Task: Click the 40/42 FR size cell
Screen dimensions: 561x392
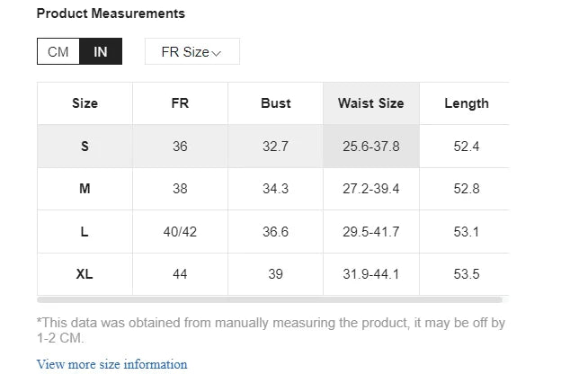Action: (x=180, y=232)
